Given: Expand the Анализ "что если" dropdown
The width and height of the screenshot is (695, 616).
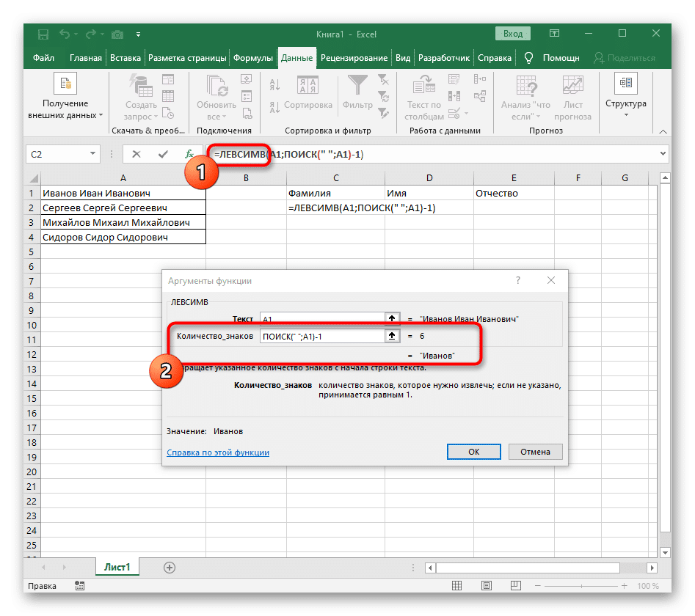Looking at the screenshot, I should (x=525, y=96).
